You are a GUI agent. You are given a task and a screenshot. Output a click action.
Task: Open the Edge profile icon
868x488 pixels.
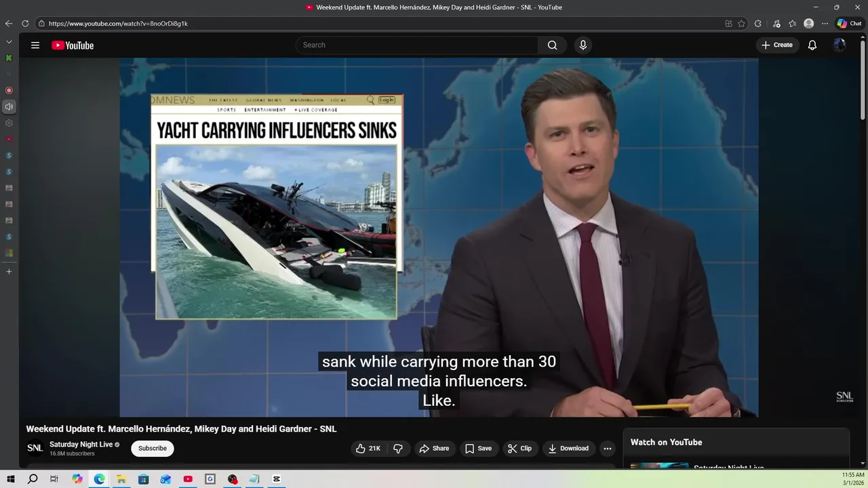click(808, 23)
